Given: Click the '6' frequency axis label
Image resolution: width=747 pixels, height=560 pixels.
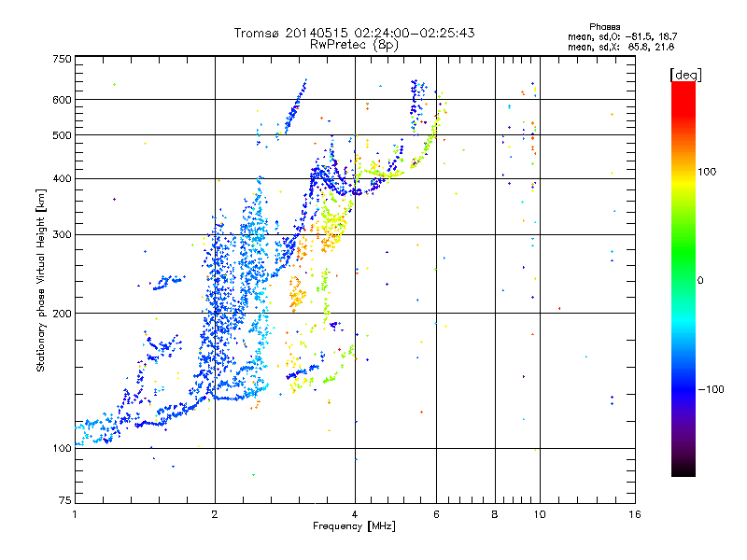Looking at the screenshot, I should coord(436,514).
